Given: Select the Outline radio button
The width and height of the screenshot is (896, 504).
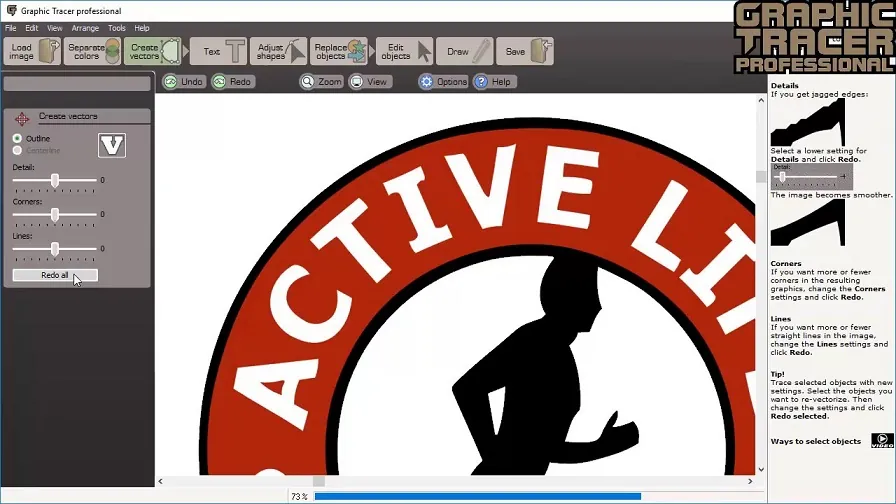Looking at the screenshot, I should tap(17, 138).
